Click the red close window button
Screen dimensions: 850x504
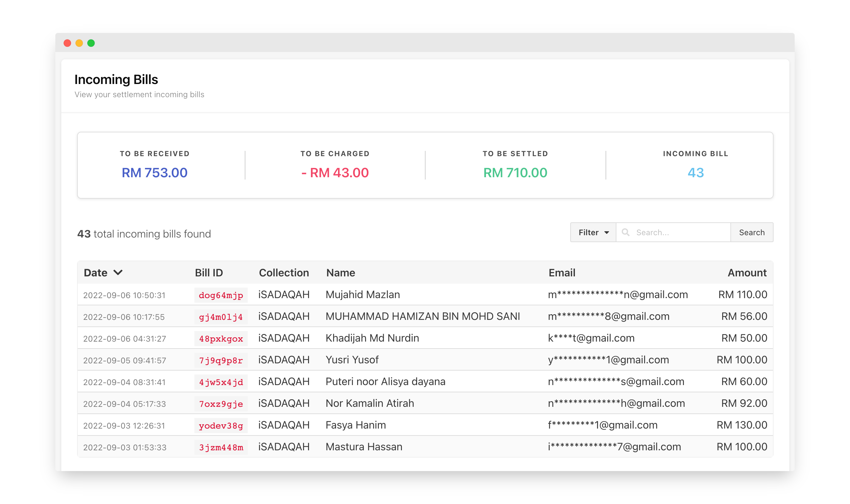point(67,43)
